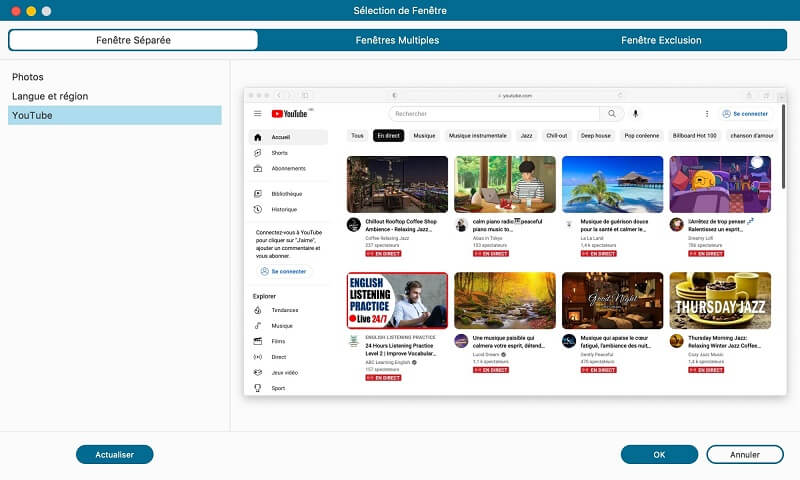Open the tropical beach music thumbnail
Image resolution: width=800 pixels, height=480 pixels.
point(613,184)
